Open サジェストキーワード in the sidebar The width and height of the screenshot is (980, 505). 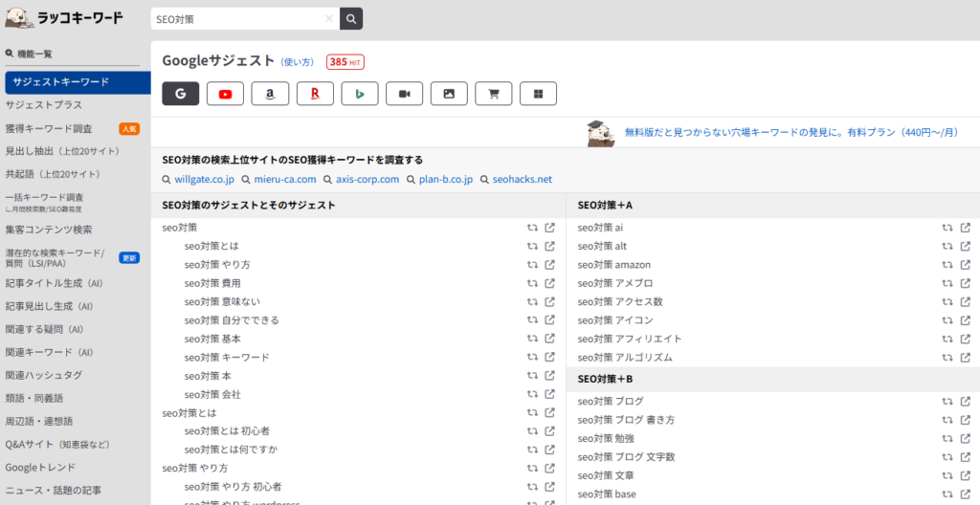click(x=78, y=82)
